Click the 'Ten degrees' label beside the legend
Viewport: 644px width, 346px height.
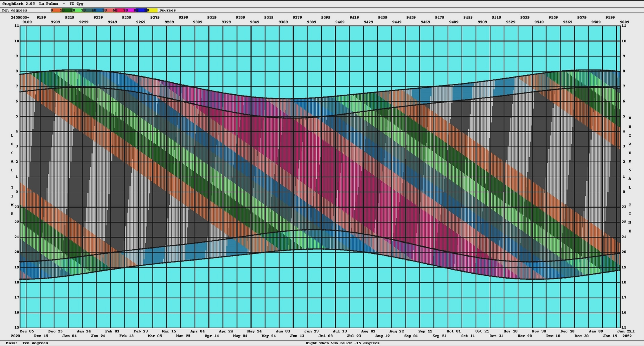[14, 10]
